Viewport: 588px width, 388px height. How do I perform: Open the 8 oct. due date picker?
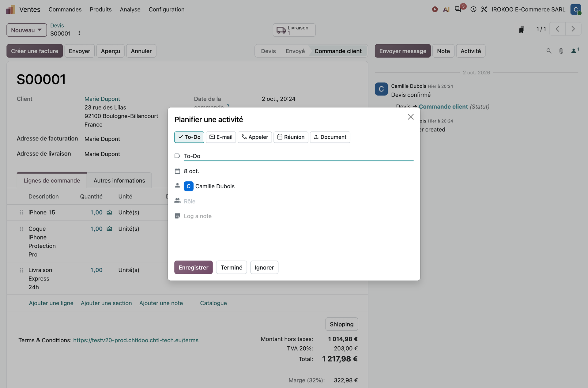pos(299,171)
